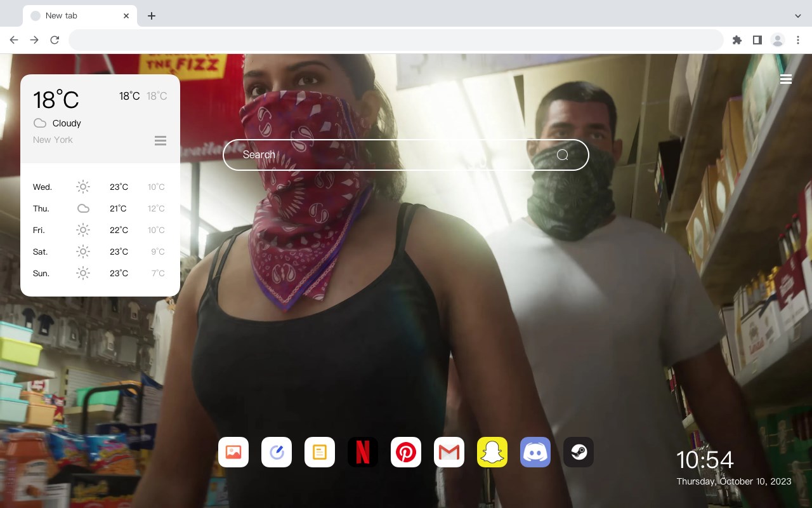
Task: Select the Thu. forecast row
Action: tap(100, 208)
